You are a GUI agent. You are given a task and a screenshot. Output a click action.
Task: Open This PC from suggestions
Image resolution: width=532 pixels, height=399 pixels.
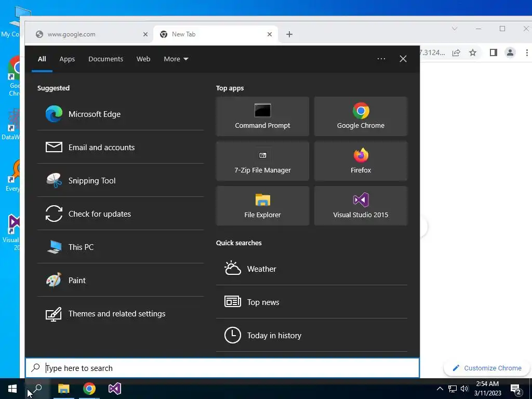(x=120, y=247)
